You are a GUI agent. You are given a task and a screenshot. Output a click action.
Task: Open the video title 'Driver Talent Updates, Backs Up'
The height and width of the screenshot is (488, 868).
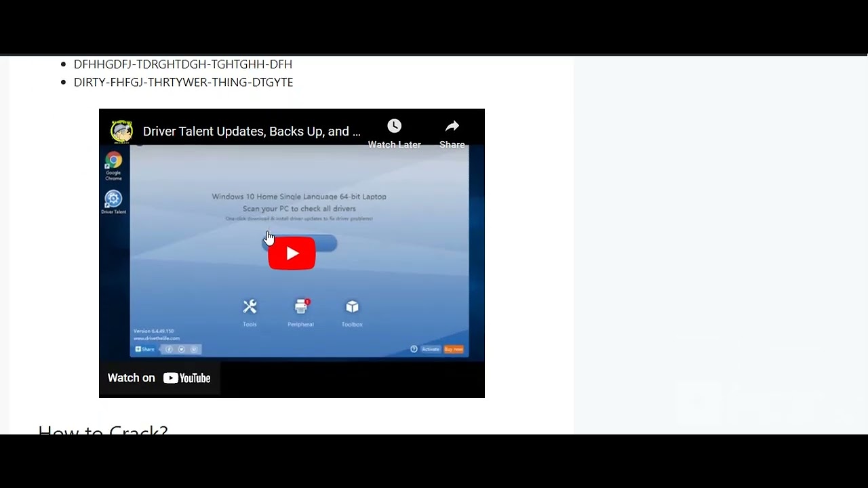click(x=252, y=131)
